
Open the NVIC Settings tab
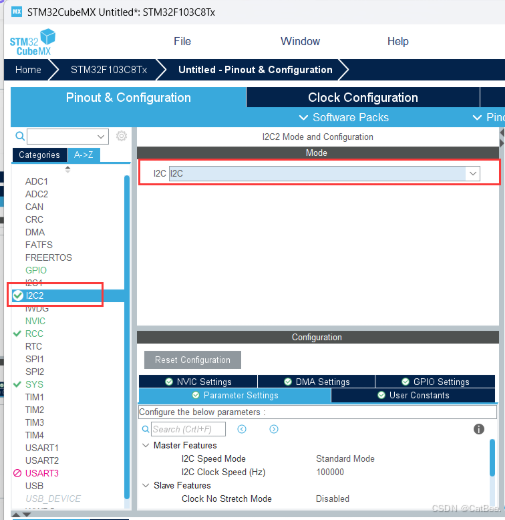[198, 382]
